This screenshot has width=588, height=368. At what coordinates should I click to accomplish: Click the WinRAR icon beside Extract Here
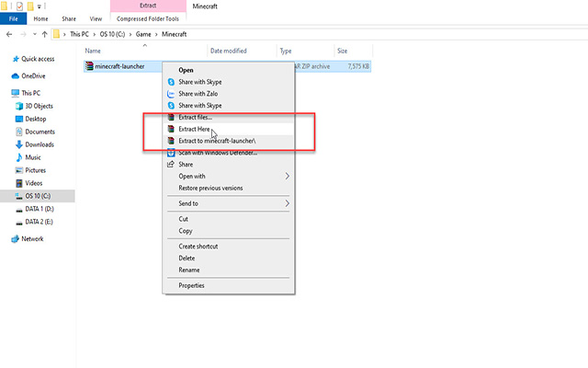coord(170,130)
